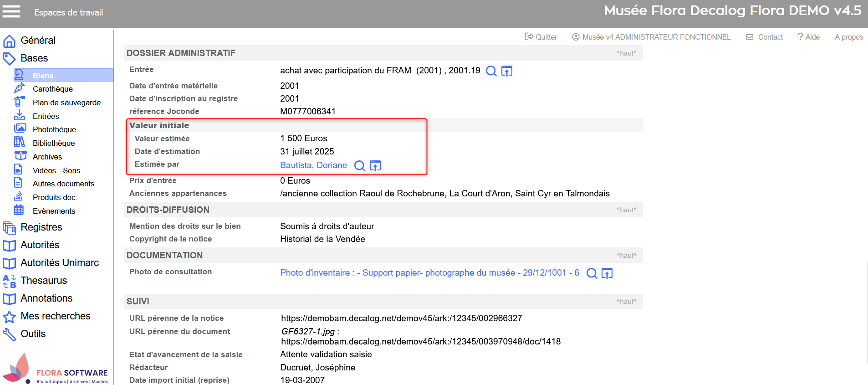
Task: Expand the Registres section
Action: tap(41, 227)
